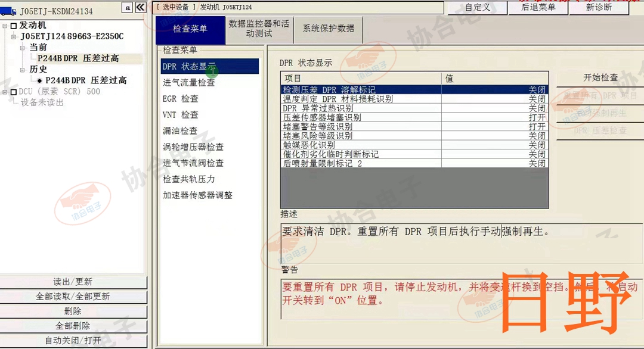The height and width of the screenshot is (349, 644).
Task: Click the 开始检查 button
Action: coord(600,78)
